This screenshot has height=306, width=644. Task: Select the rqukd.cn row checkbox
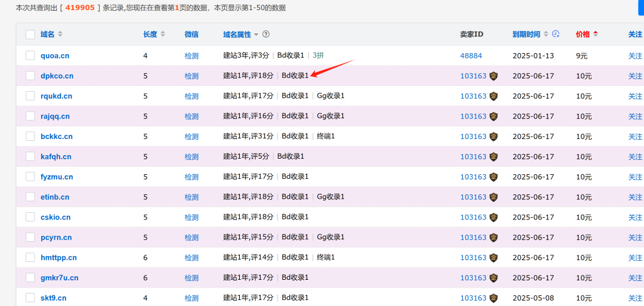[x=30, y=95]
